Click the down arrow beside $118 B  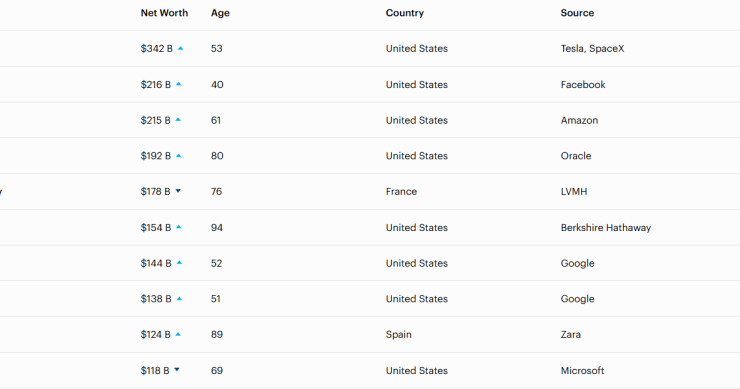click(x=177, y=370)
